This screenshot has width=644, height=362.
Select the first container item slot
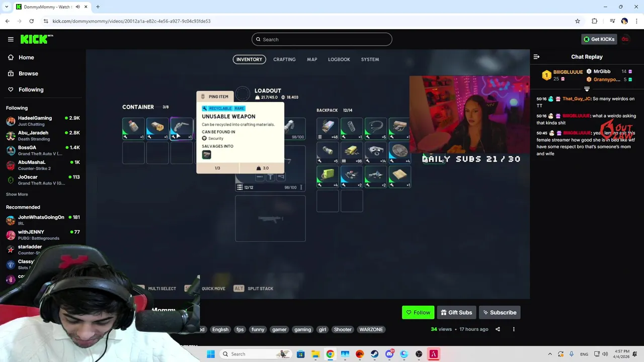pyautogui.click(x=133, y=129)
